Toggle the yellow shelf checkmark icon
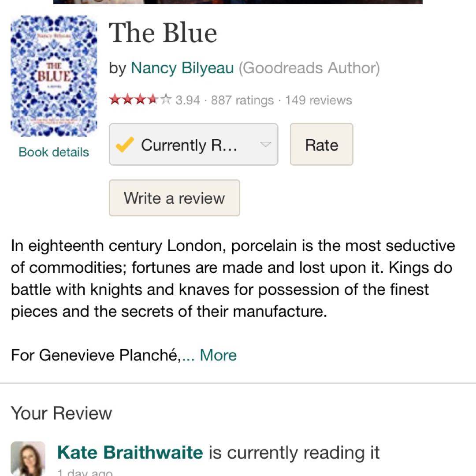This screenshot has width=476, height=476. (125, 145)
